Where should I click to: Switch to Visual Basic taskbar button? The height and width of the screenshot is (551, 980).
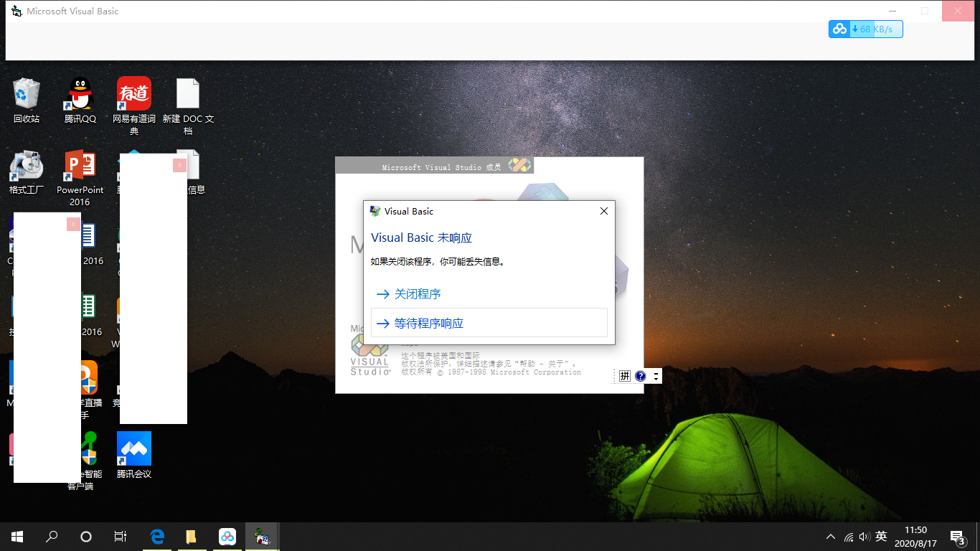262,536
